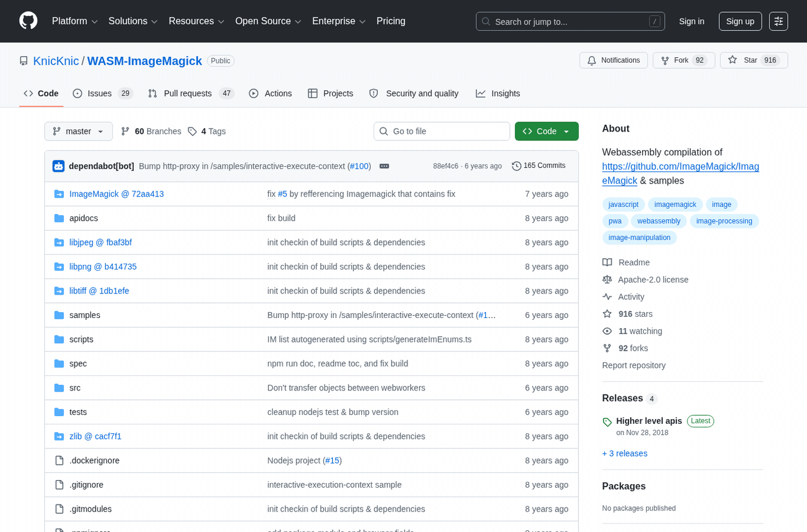Click the + 3 releases link

pos(625,454)
